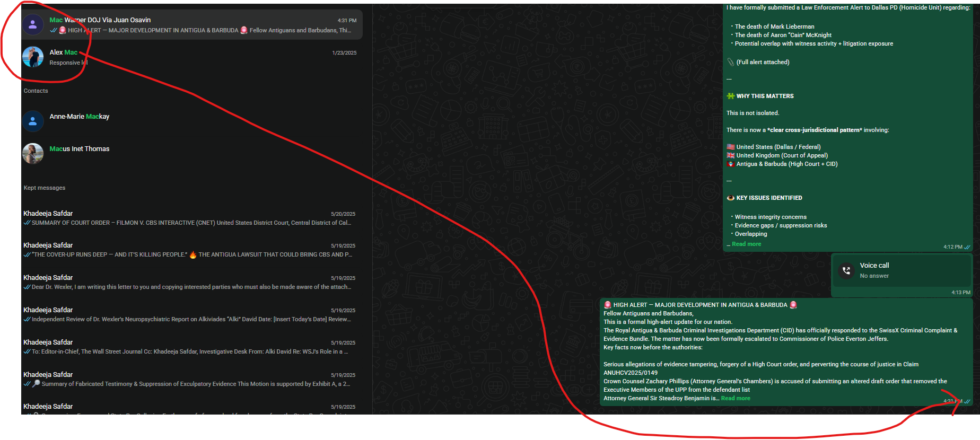980x440 pixels.
Task: Select contact name Anne-Marie Mackay
Action: 80,117
